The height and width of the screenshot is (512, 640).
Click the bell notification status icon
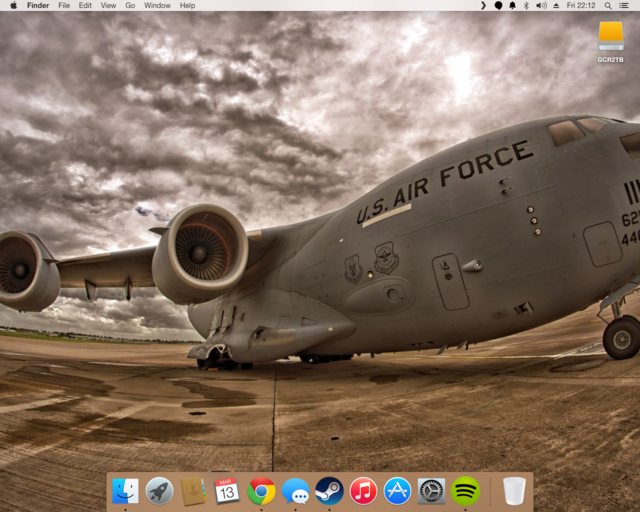[513, 5]
